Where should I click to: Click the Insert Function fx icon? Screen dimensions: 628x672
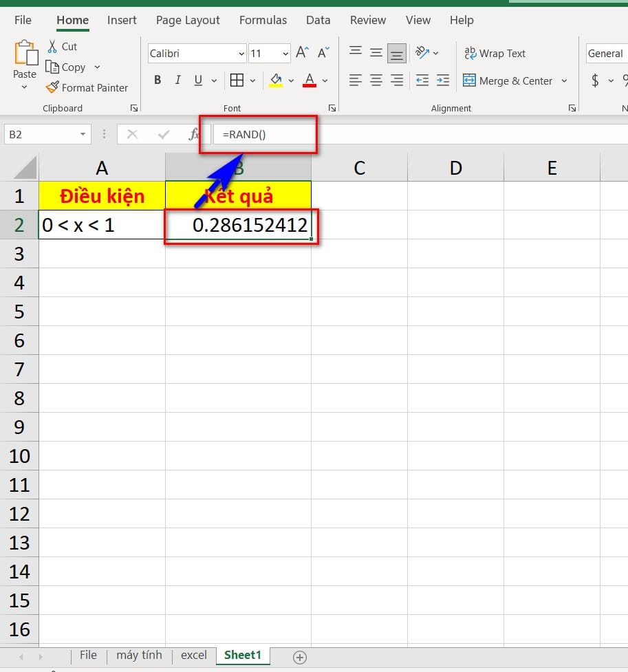point(194,134)
